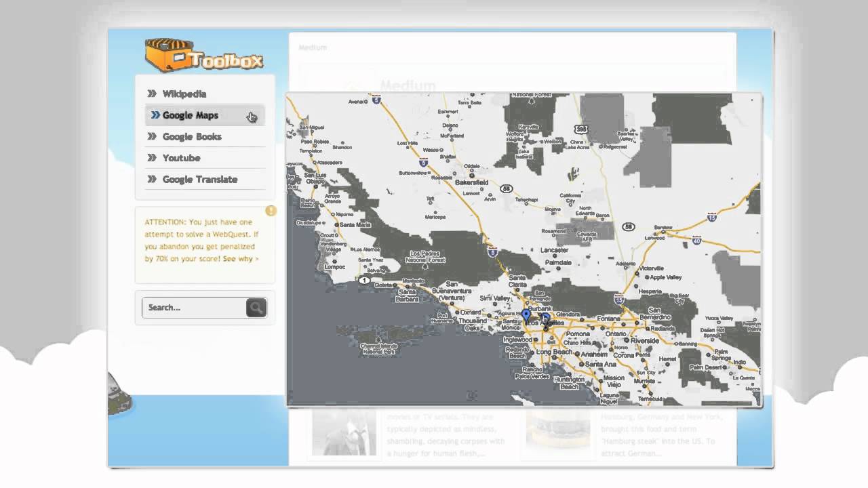Select Google Maps in toolbox
Screen dimensions: 868x488
point(204,115)
